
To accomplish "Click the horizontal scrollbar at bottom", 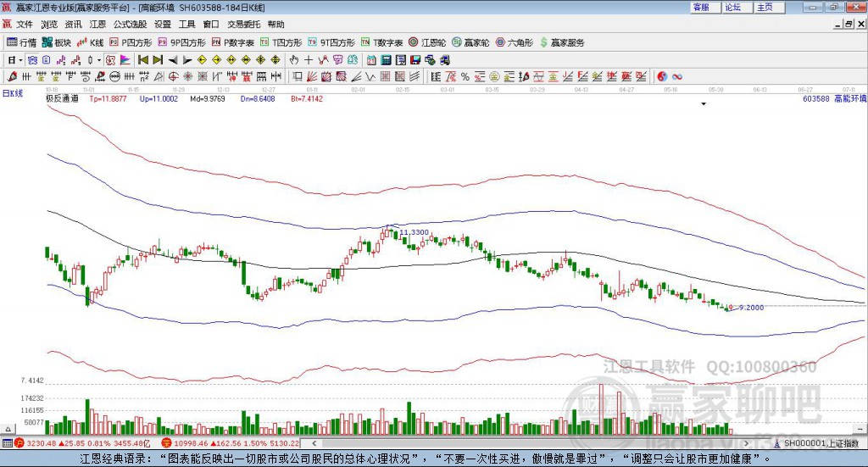I will pos(531,443).
